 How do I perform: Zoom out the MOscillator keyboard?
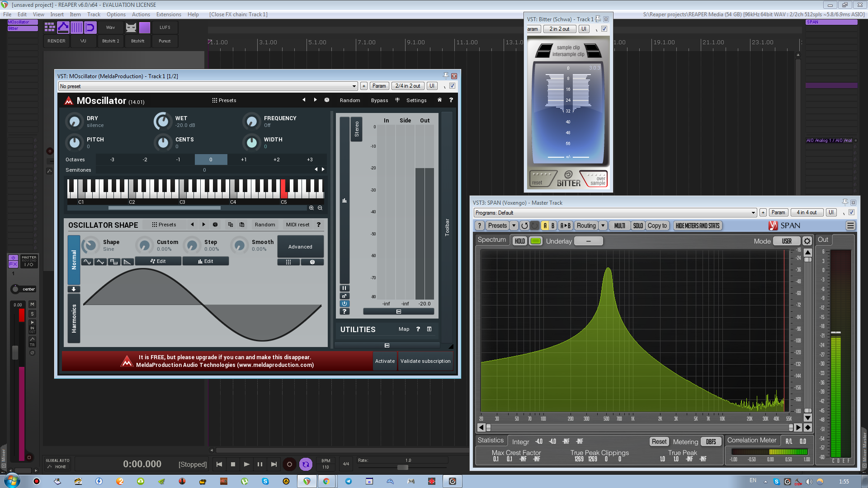click(x=320, y=208)
